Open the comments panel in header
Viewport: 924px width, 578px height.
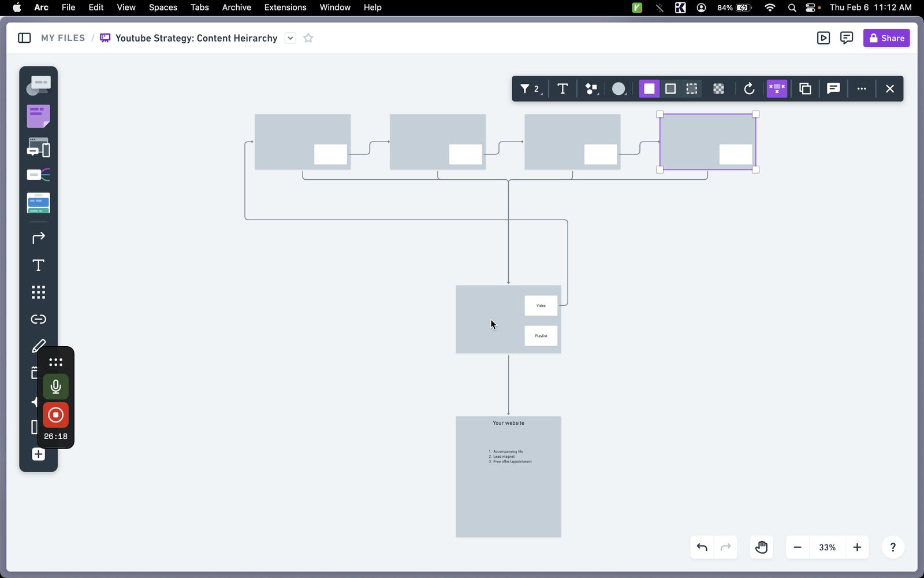[847, 38]
